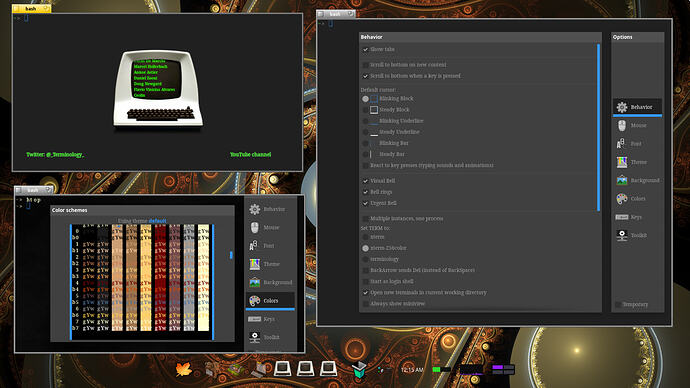This screenshot has height=388, width=690.
Task: Open Theme options in the Behavior window sidebar
Action: 637,162
